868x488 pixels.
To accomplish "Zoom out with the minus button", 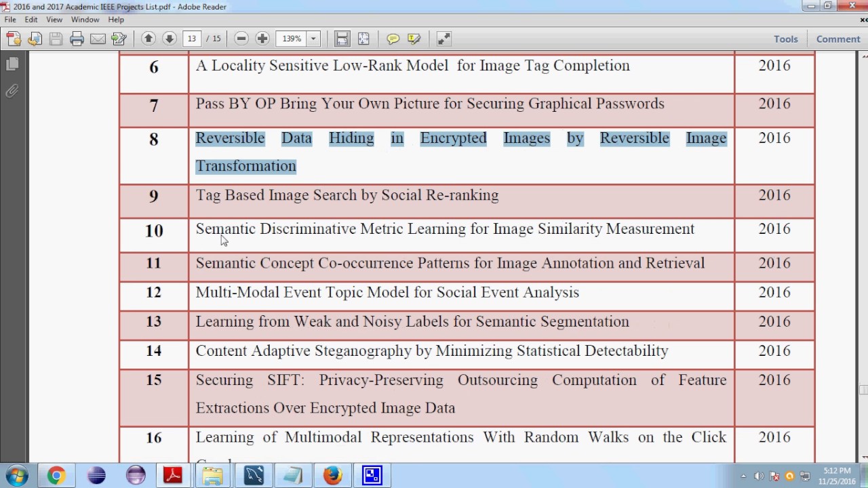I will [241, 39].
